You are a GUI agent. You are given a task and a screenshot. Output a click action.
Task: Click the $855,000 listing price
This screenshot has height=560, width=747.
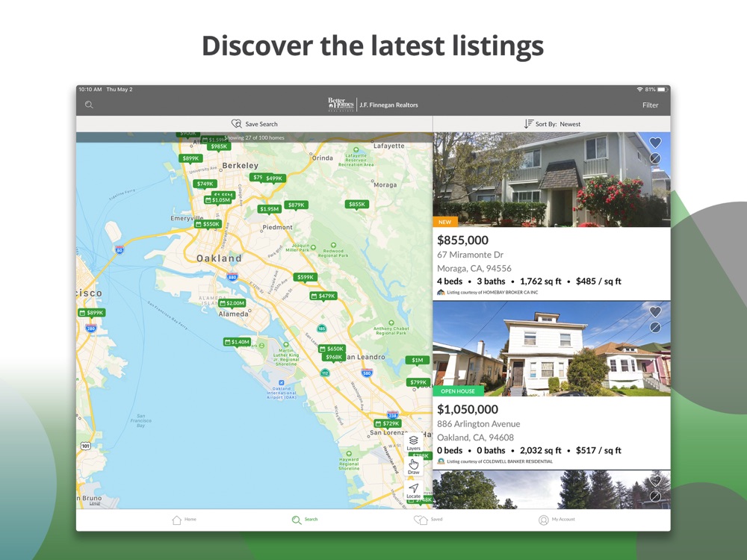[462, 240]
